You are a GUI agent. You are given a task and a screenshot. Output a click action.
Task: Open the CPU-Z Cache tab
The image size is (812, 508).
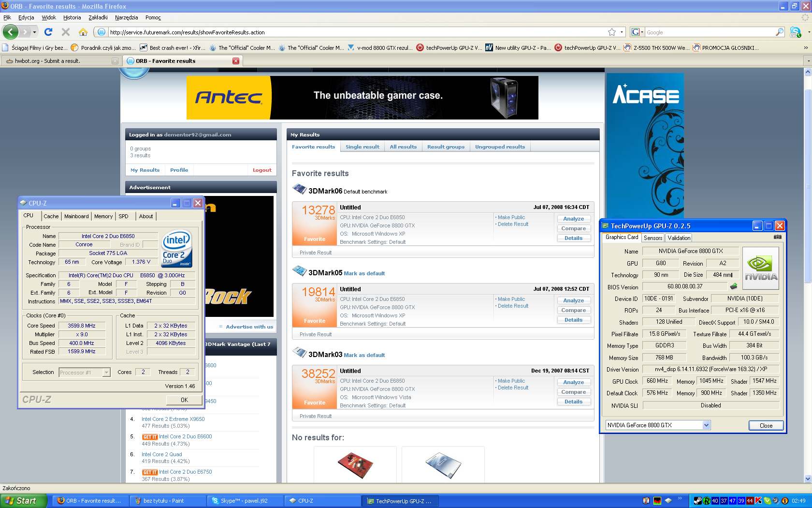pyautogui.click(x=51, y=216)
